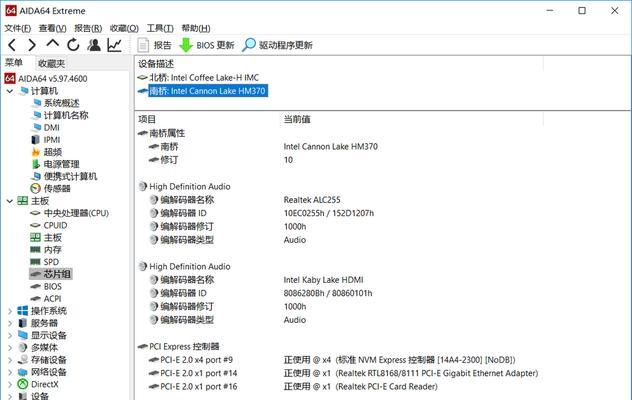Select the Realtek ALC255 codec value
This screenshot has width=632, height=400.
pyautogui.click(x=312, y=200)
